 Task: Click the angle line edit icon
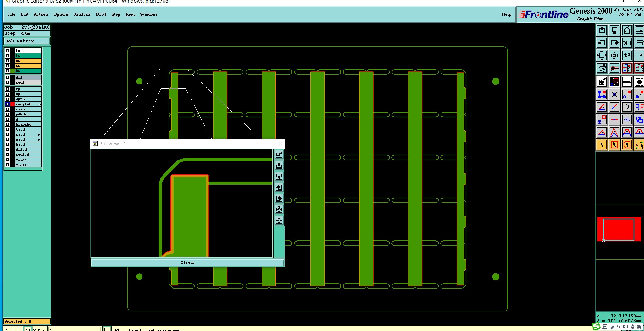(602, 107)
